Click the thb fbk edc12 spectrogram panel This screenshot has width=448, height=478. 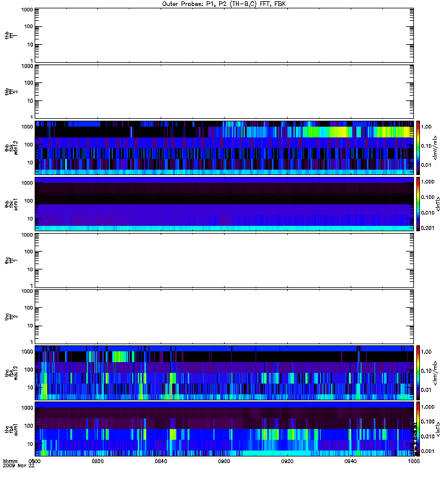pos(225,148)
